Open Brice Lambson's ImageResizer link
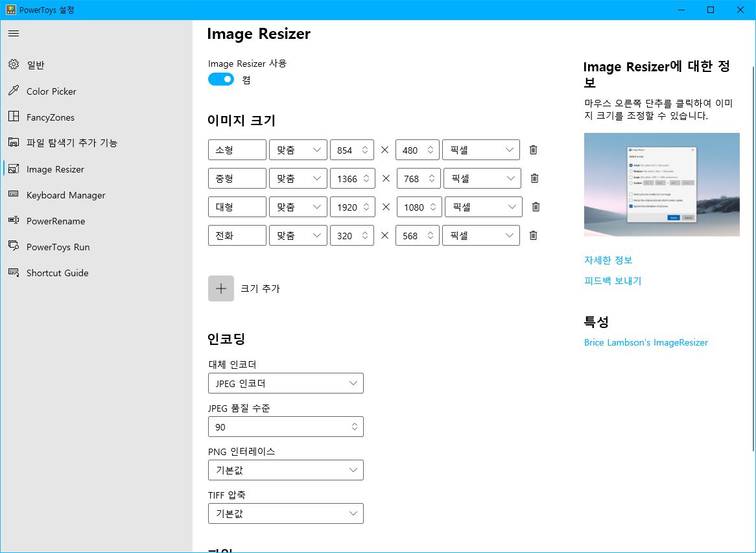The width and height of the screenshot is (756, 553). pyautogui.click(x=646, y=342)
